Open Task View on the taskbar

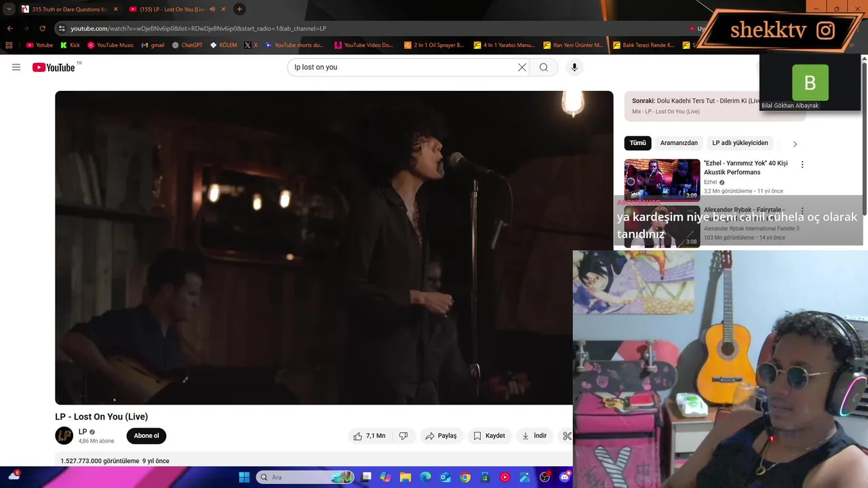tap(366, 477)
